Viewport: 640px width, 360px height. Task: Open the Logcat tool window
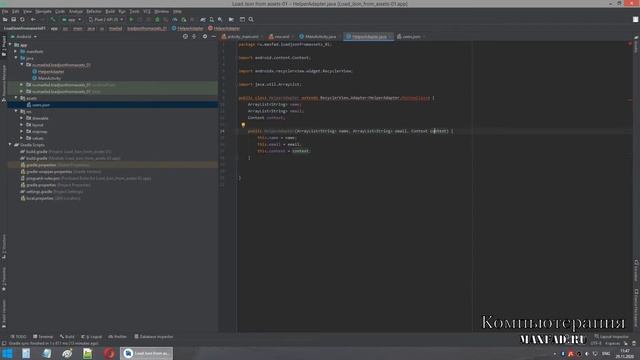[92, 337]
